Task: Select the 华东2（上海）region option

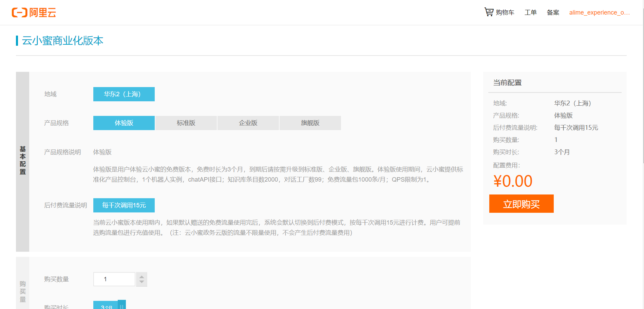Action: (x=124, y=94)
